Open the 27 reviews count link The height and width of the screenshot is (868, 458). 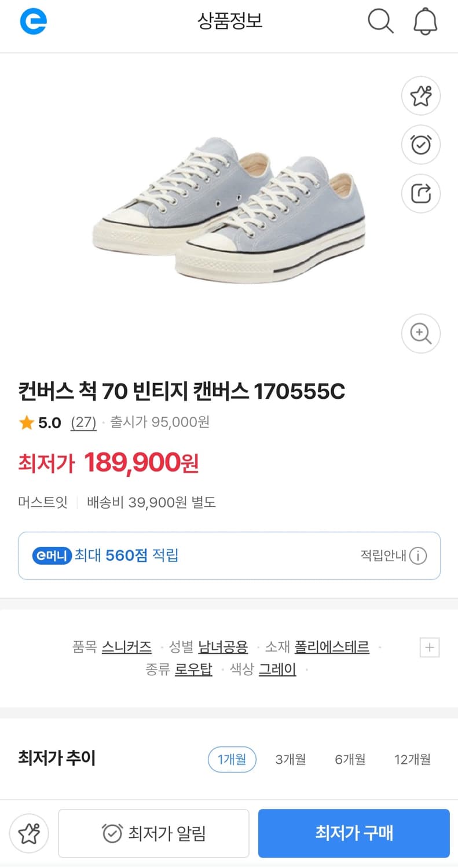[x=83, y=422]
